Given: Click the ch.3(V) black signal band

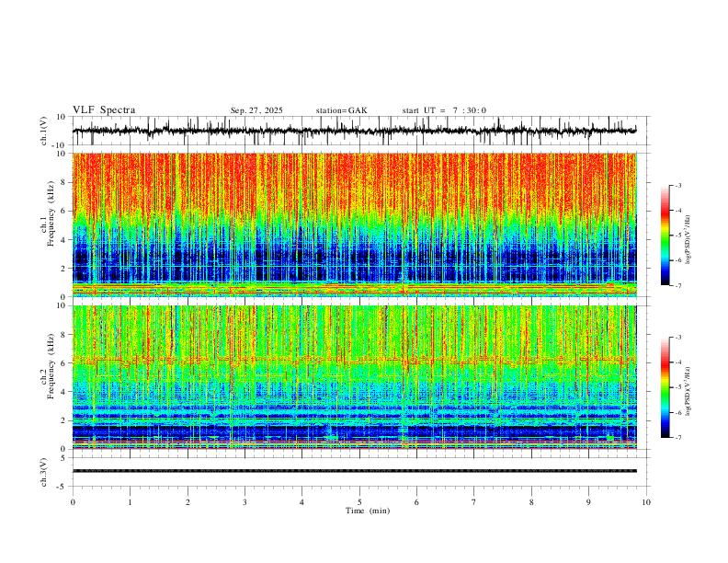Looking at the screenshot, I should point(354,471).
